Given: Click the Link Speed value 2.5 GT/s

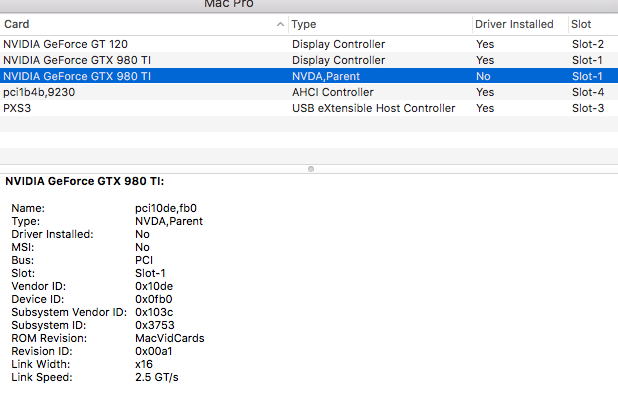Looking at the screenshot, I should [x=156, y=377].
